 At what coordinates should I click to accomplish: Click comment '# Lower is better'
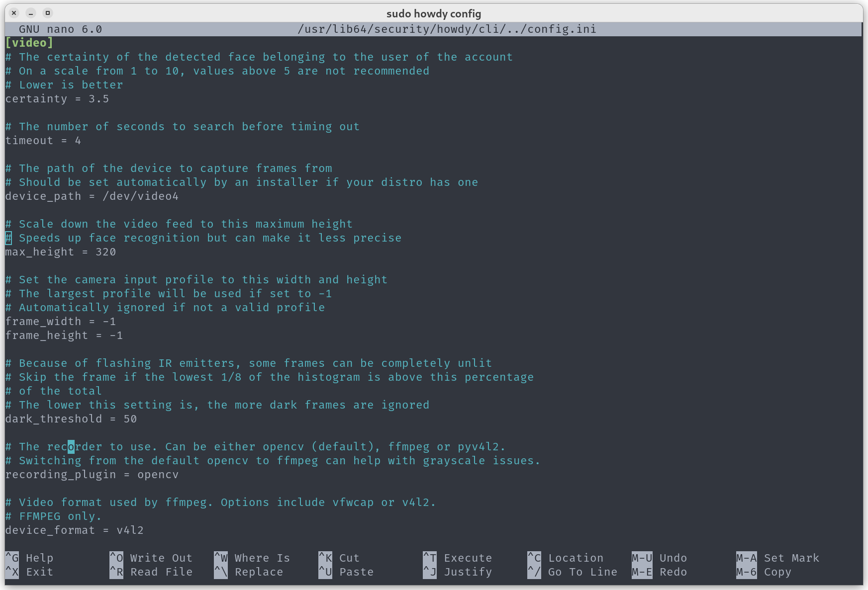coord(64,85)
